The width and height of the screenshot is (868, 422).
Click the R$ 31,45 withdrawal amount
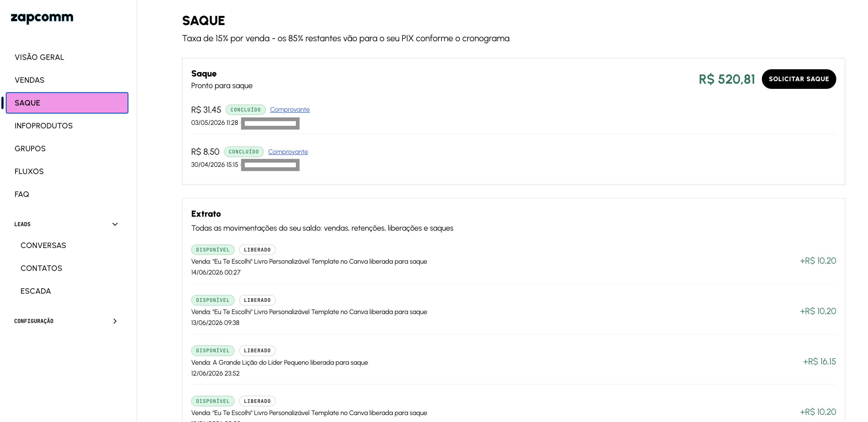point(206,110)
